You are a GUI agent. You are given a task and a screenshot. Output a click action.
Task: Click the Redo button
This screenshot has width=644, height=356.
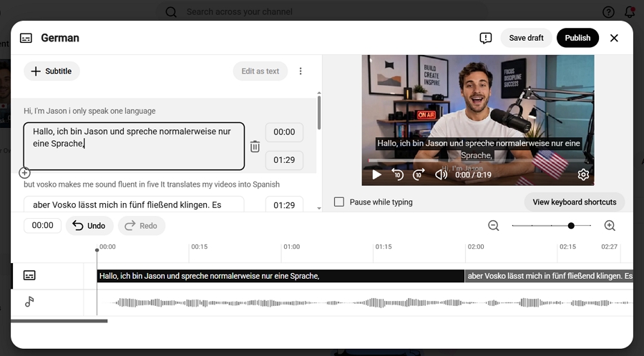(x=141, y=226)
